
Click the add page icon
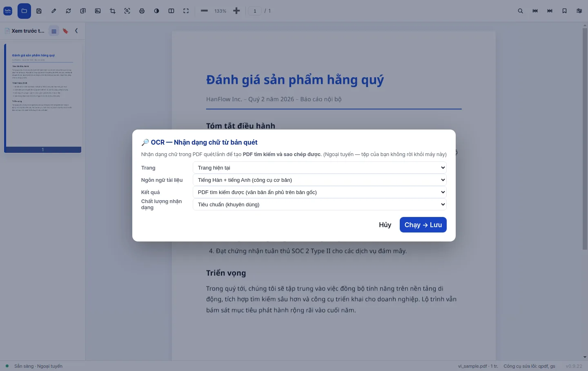tap(83, 11)
